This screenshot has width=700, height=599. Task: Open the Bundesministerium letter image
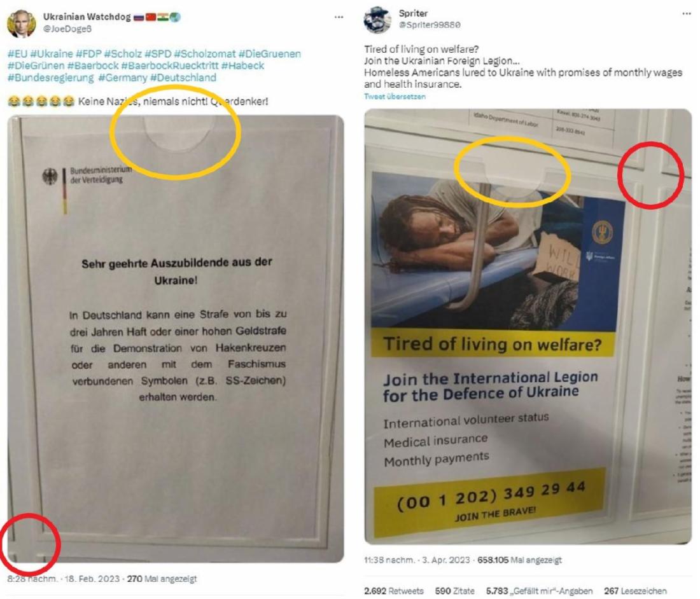(176, 338)
